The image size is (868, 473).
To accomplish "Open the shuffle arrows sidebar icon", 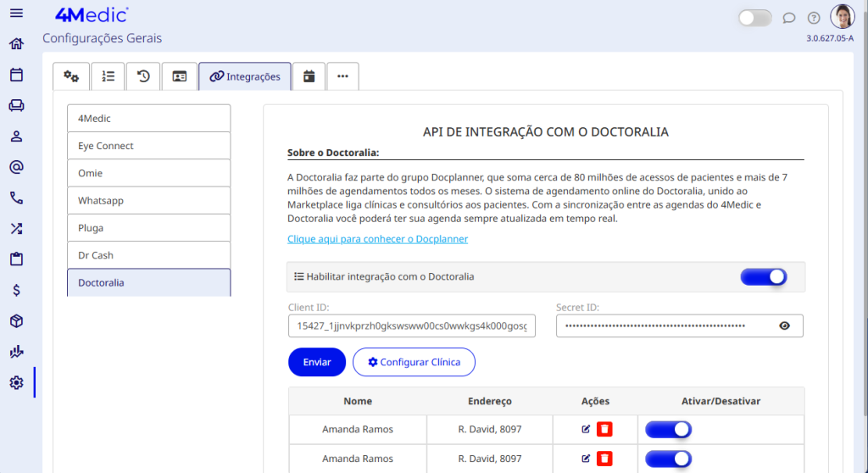I will pyautogui.click(x=17, y=228).
